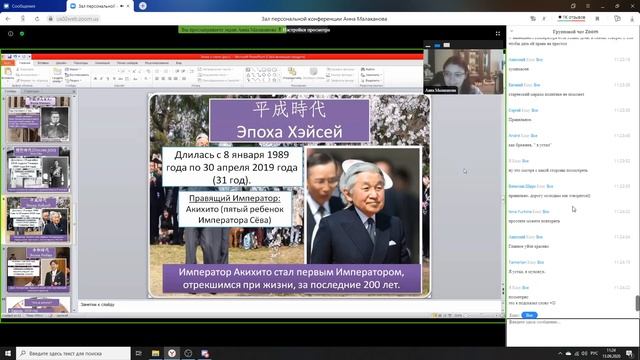Show Zoom meeting information icon
The image size is (640, 360).
point(11,33)
